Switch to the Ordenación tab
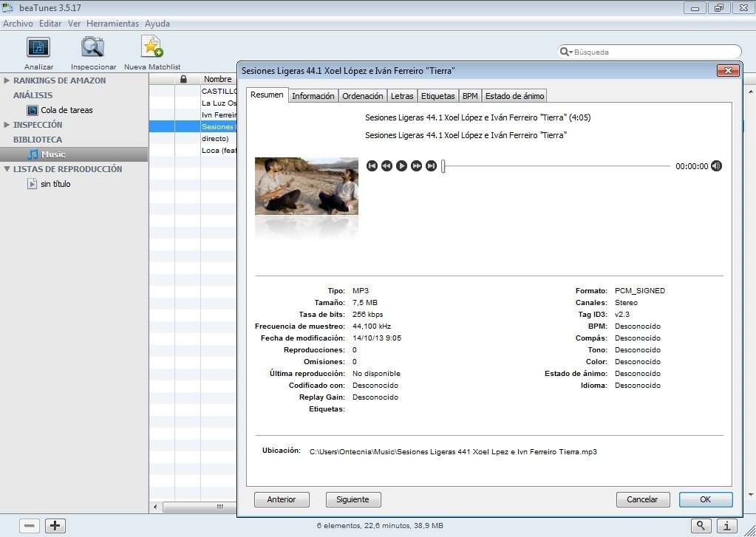The height and width of the screenshot is (537, 756). coord(363,96)
